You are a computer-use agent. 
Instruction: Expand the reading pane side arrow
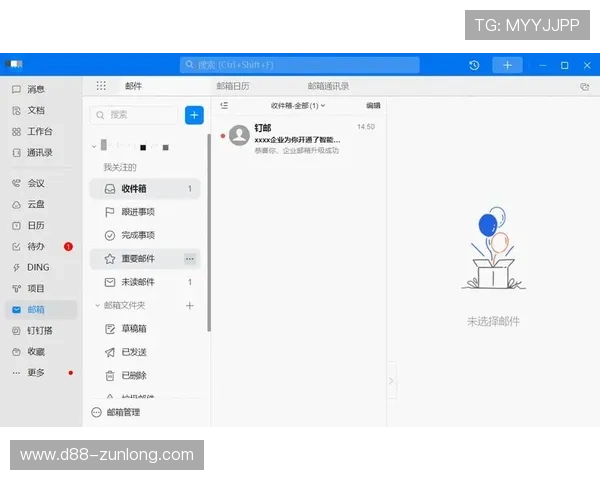click(x=391, y=381)
